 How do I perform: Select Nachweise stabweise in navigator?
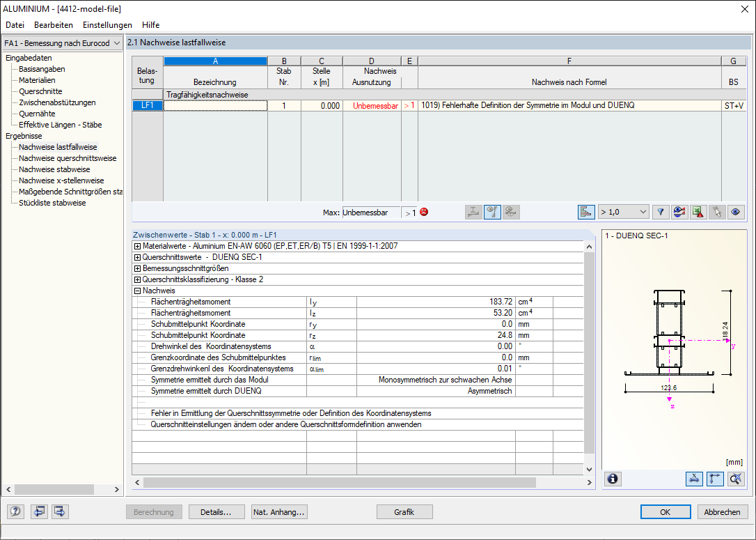[x=54, y=169]
